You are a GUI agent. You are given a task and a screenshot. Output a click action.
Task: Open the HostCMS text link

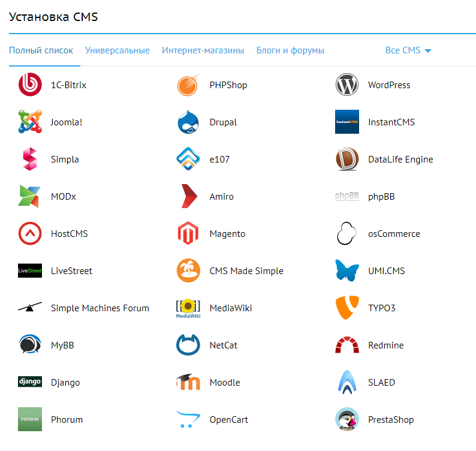[x=69, y=233]
